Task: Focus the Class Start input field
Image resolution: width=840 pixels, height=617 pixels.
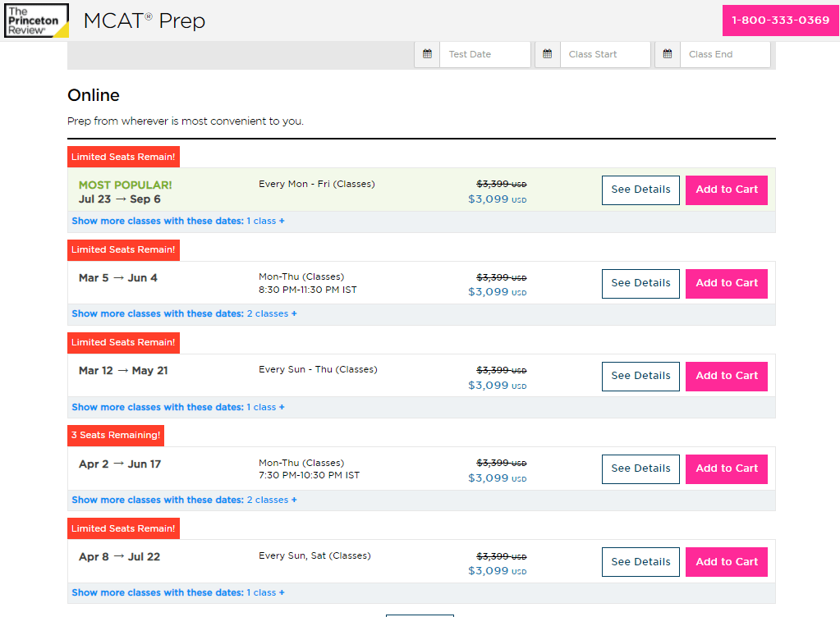Action: (605, 54)
